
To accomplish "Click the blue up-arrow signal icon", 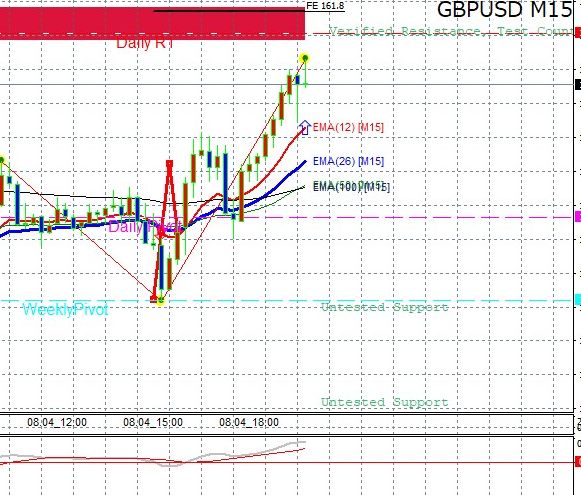I will (305, 127).
